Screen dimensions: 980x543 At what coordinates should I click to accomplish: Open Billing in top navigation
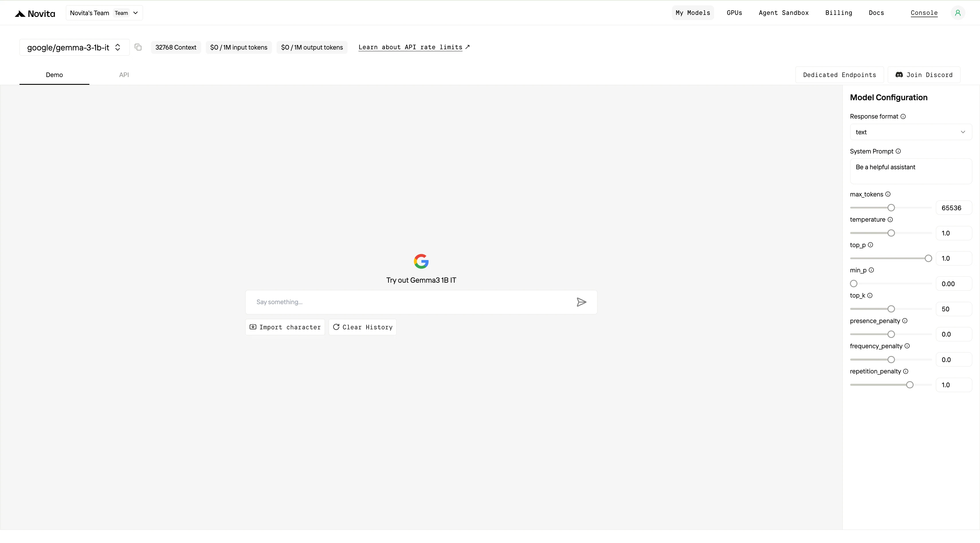(838, 13)
